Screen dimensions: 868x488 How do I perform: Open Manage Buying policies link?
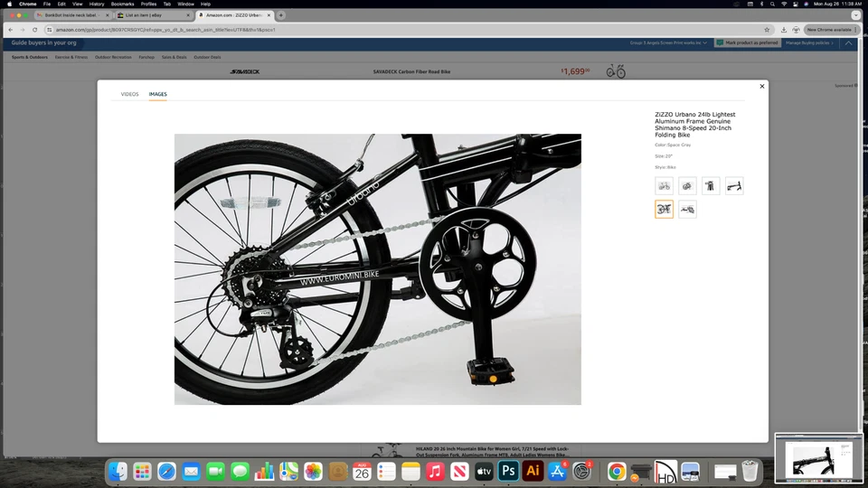pos(809,42)
